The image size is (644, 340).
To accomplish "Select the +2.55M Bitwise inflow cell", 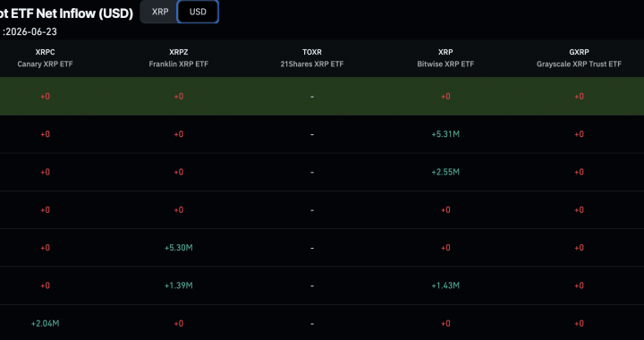I will tap(445, 172).
